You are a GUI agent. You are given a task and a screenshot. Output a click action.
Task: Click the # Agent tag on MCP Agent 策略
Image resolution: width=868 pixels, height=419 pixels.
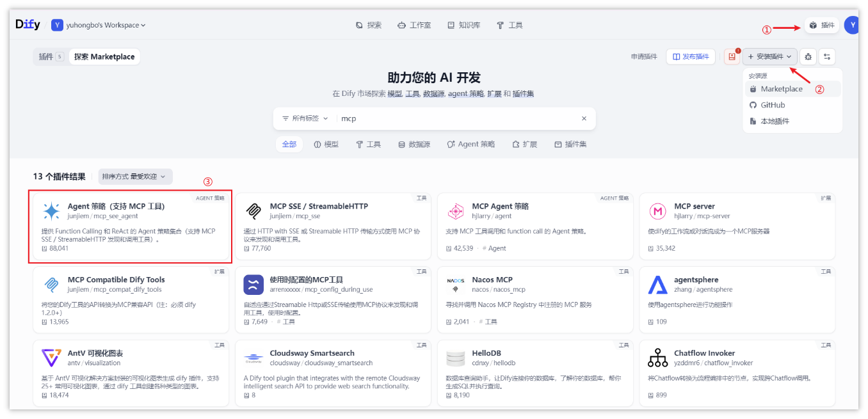tap(494, 248)
